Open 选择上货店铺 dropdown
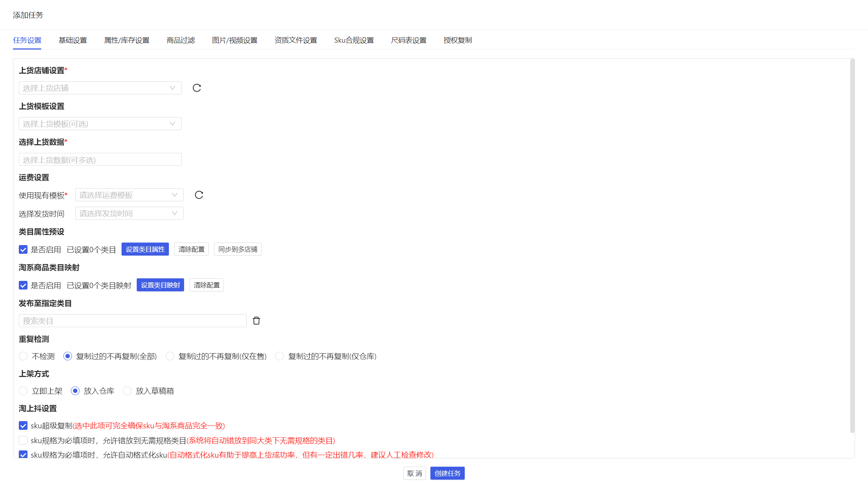The height and width of the screenshot is (488, 868). click(100, 88)
